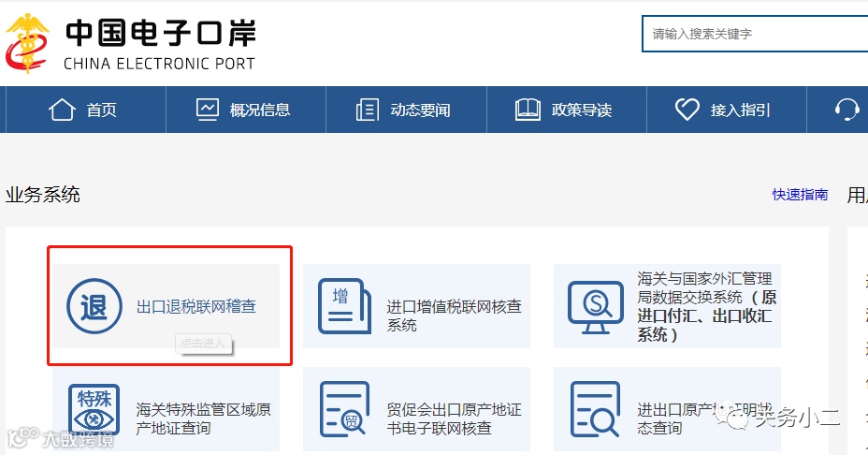The width and height of the screenshot is (868, 455).
Task: Click the 快速指南 link
Action: [800, 195]
